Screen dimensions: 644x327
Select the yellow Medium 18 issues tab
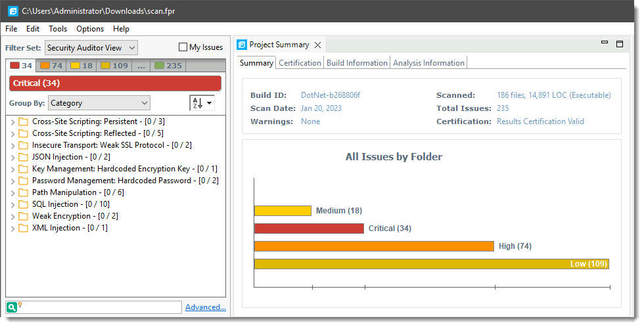(x=81, y=66)
